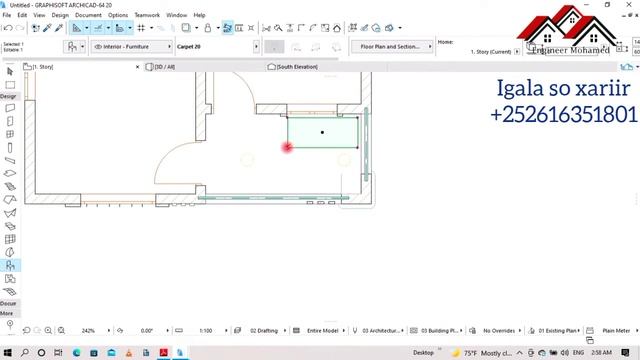This screenshot has height=360, width=640.
Task: Select the active Object tool in toolbox
Action: [10, 265]
